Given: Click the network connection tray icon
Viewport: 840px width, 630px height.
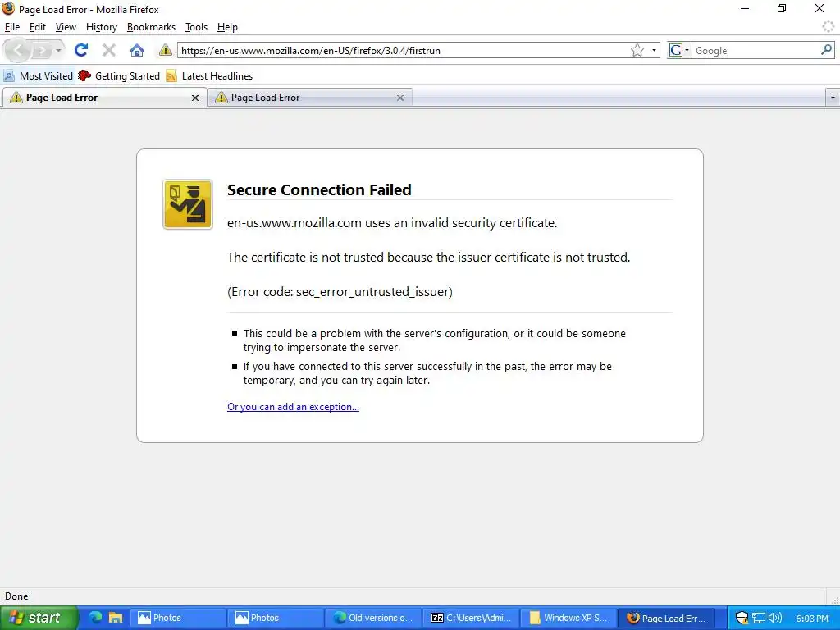Looking at the screenshot, I should coord(759,618).
